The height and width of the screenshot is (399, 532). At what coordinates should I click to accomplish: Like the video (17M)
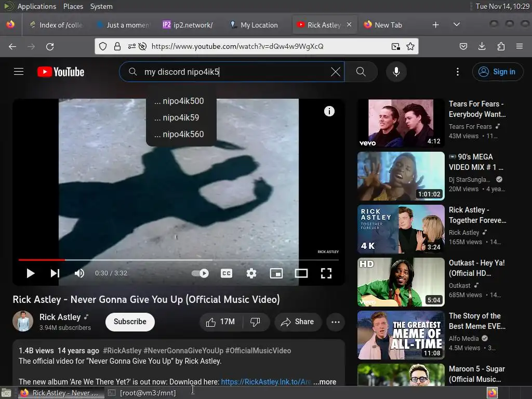coord(221,322)
